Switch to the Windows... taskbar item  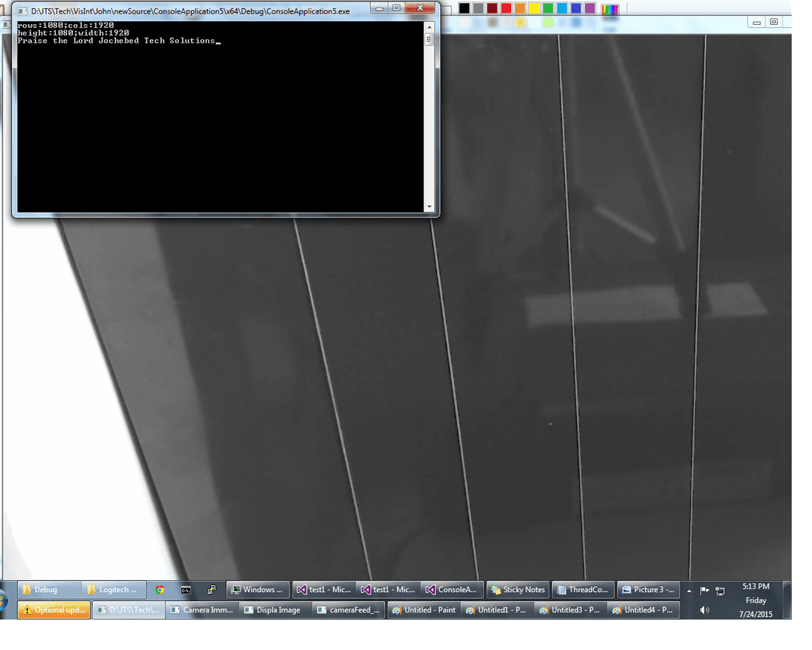pos(258,590)
